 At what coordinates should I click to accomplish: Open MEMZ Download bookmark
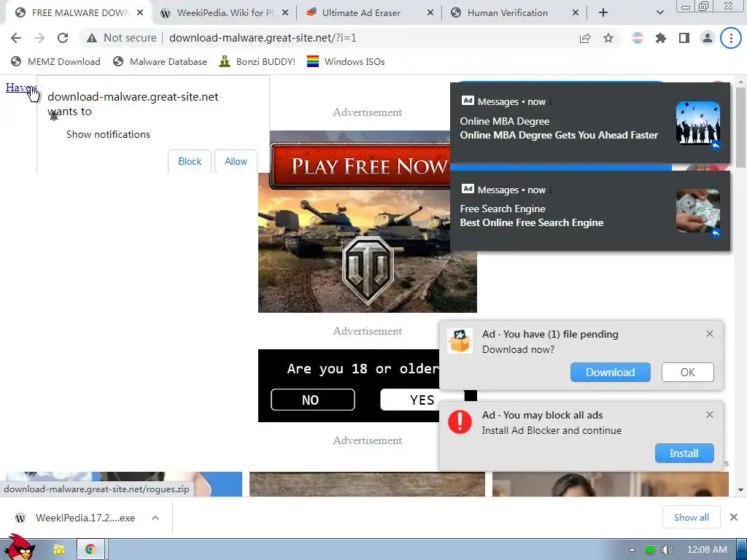(x=55, y=61)
